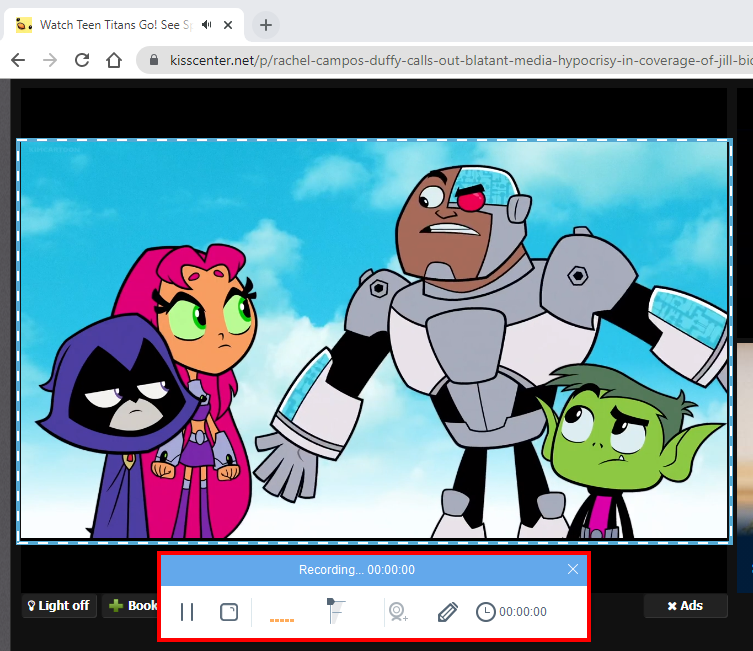Toggle the Light off button
753x651 pixels.
pos(59,606)
